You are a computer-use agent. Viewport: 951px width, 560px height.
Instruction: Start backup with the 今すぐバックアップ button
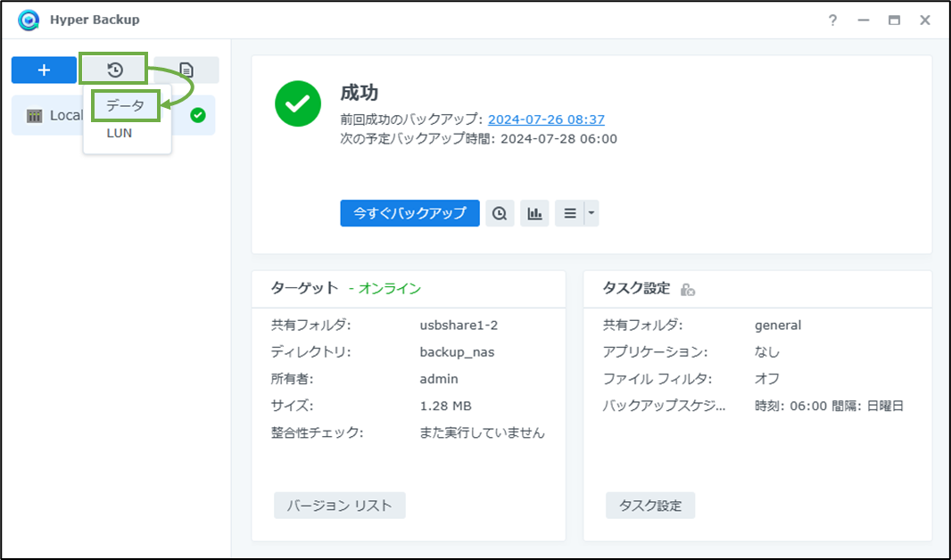click(x=409, y=213)
